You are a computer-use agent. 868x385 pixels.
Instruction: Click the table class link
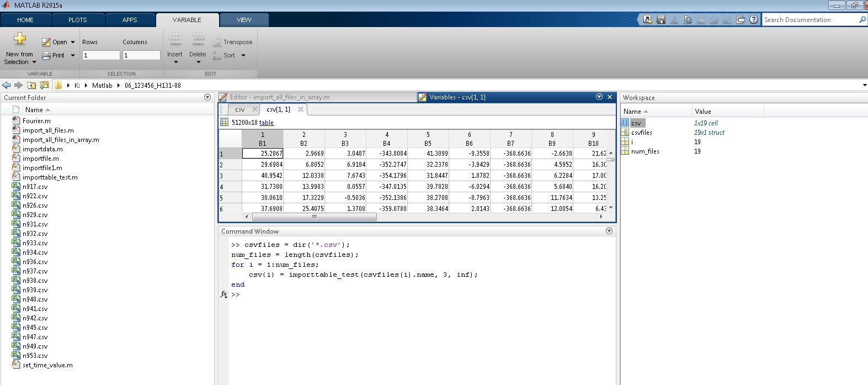(x=266, y=123)
